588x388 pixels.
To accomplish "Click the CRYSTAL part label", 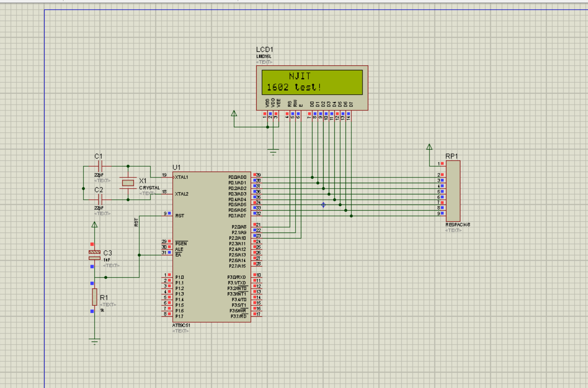I will pyautogui.click(x=149, y=188).
